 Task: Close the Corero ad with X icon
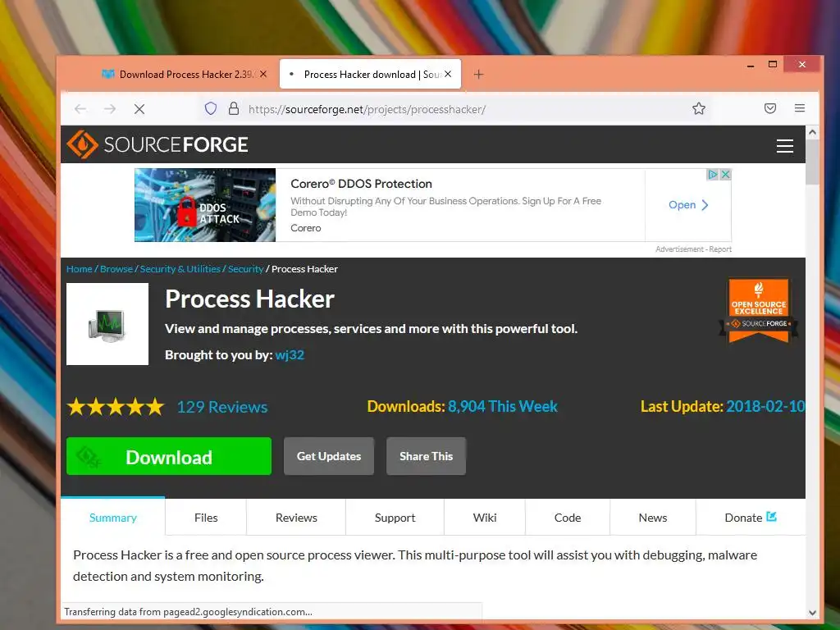tap(725, 175)
